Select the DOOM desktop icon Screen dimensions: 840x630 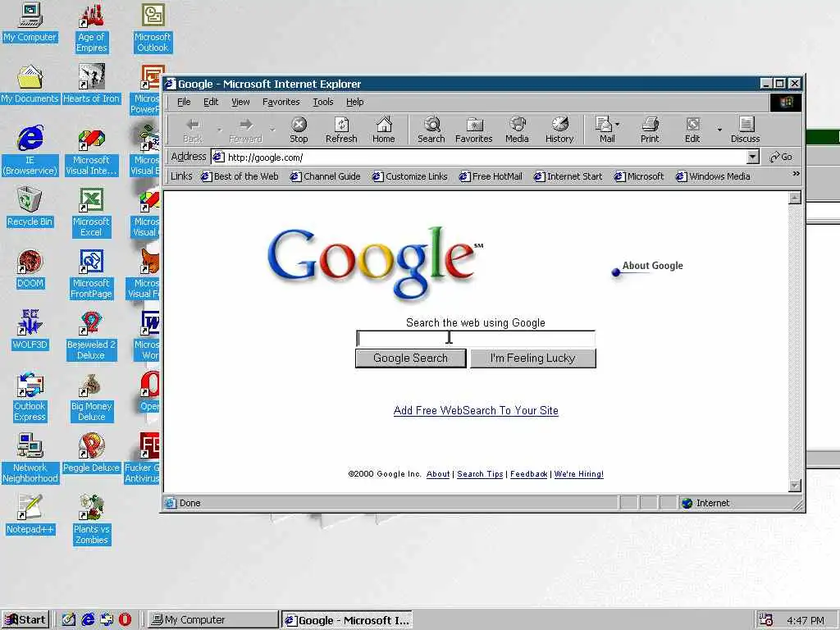(30, 269)
